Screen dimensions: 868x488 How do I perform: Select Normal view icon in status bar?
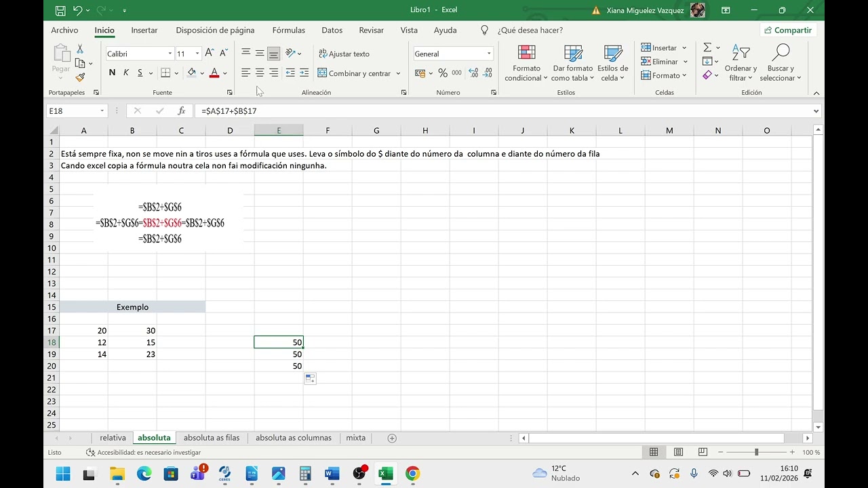(654, 452)
